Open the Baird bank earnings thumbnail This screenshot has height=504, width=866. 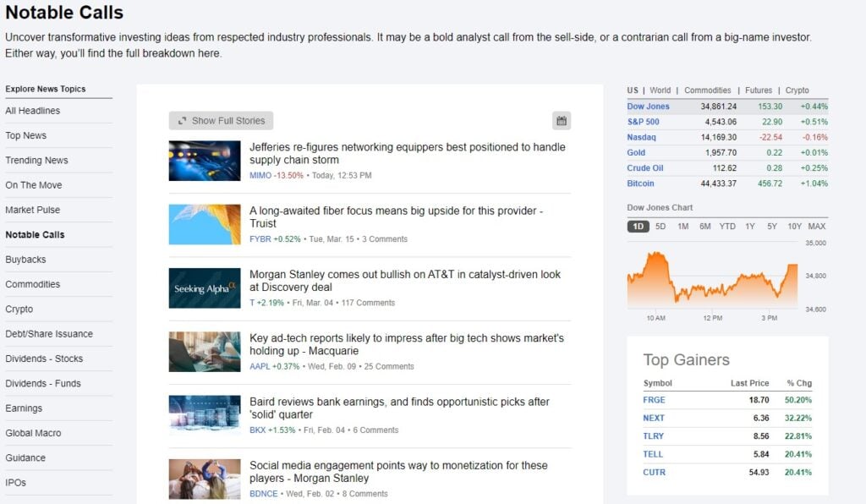205,415
